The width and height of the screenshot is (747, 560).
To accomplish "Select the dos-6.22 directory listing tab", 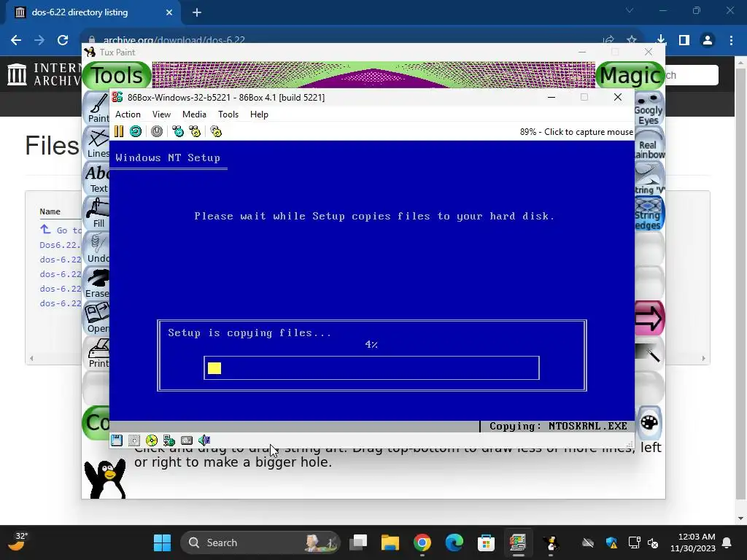I will click(x=93, y=12).
